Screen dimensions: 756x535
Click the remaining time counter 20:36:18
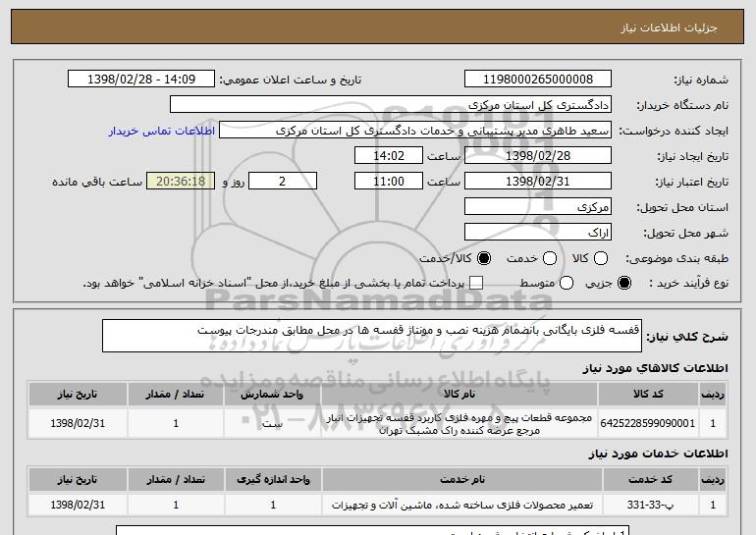tap(181, 182)
